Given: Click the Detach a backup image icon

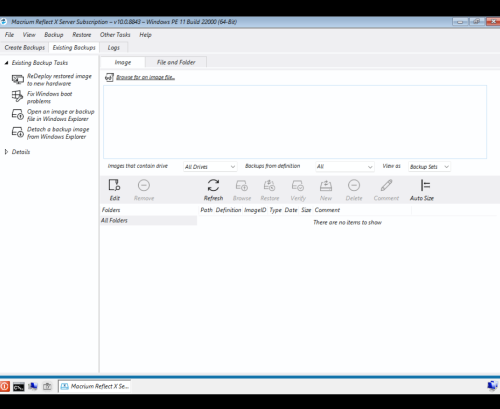Looking at the screenshot, I should 18,132.
